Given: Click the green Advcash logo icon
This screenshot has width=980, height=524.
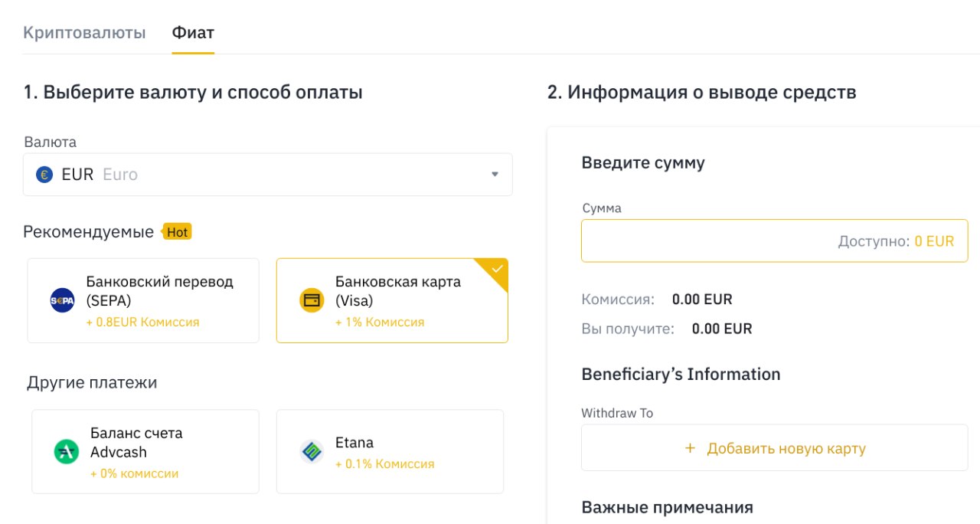Looking at the screenshot, I should (x=67, y=452).
